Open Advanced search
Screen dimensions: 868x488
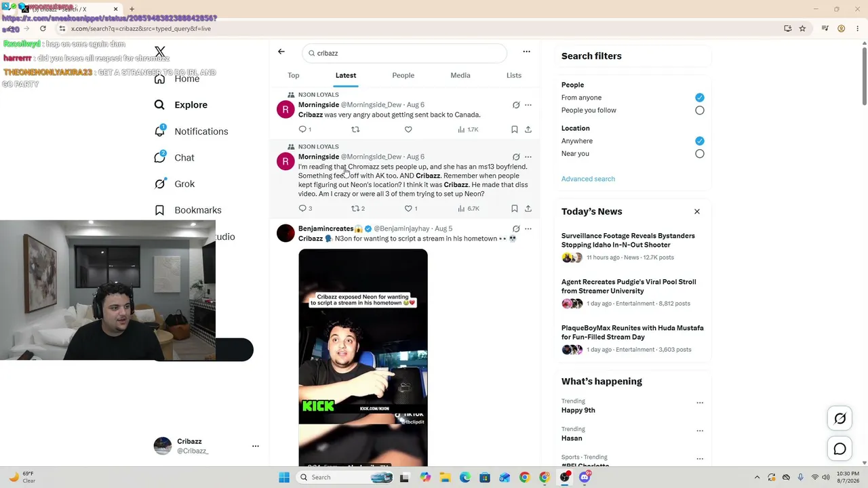pos(588,179)
